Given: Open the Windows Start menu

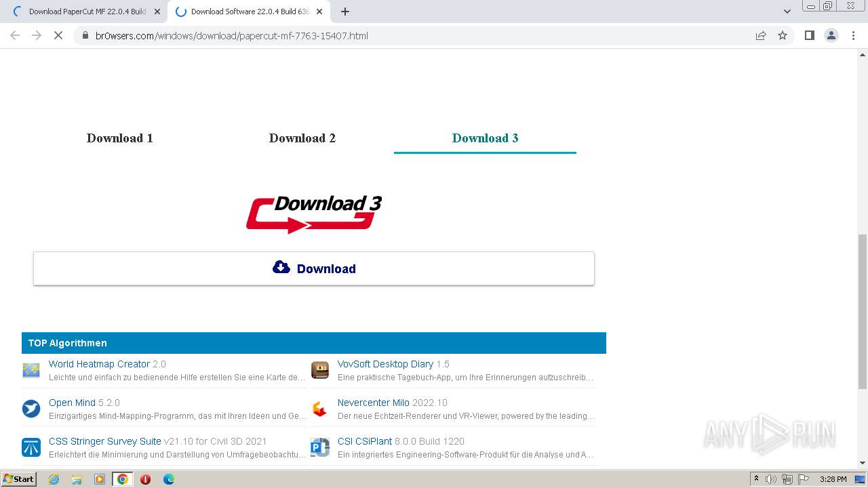Looking at the screenshot, I should (x=19, y=479).
